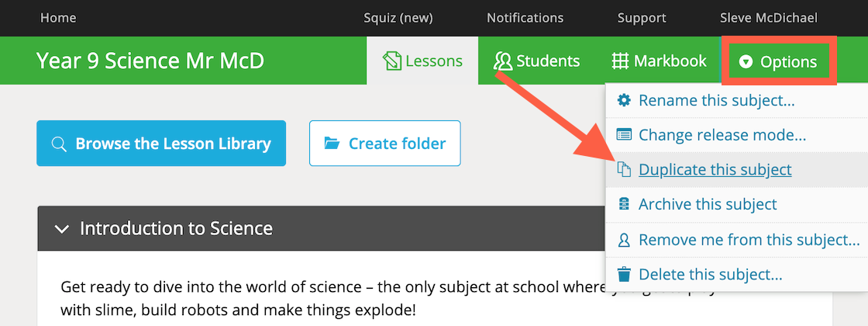Click the Students people icon
The width and height of the screenshot is (868, 326).
pyautogui.click(x=503, y=61)
